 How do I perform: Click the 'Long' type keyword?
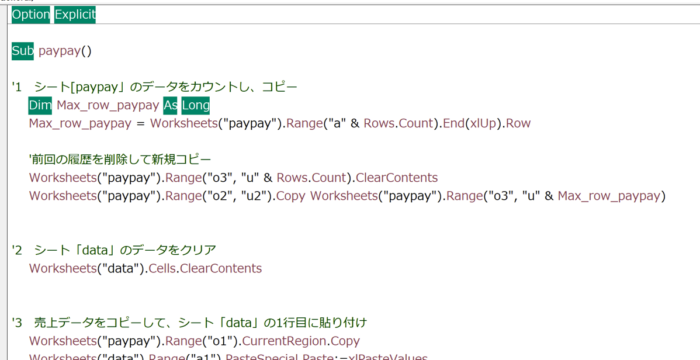coord(196,105)
